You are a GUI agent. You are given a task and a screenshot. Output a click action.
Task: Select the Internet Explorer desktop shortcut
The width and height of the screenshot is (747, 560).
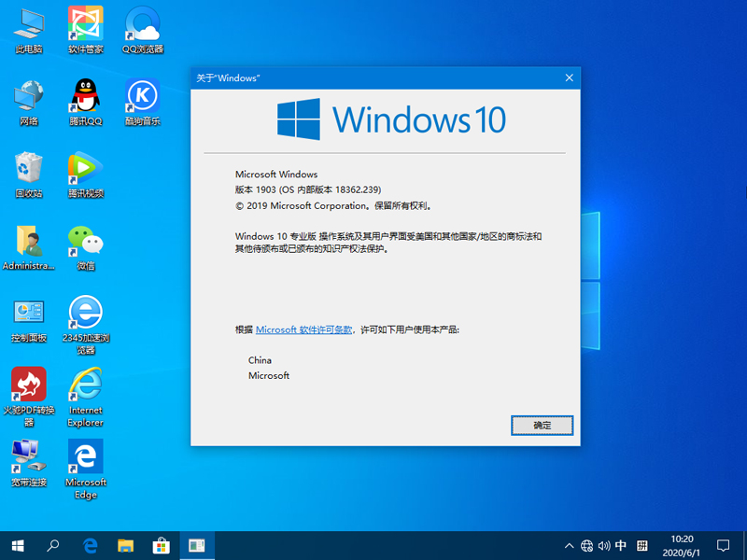click(x=86, y=398)
